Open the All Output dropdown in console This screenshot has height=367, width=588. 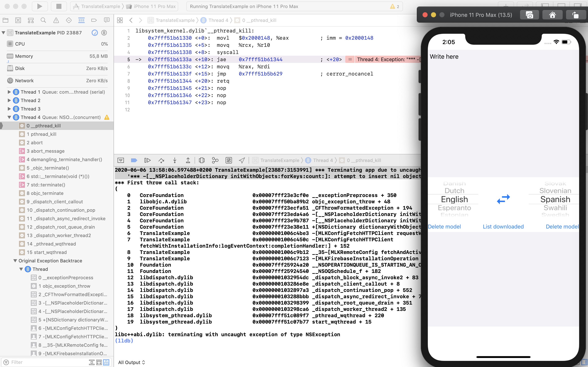pyautogui.click(x=131, y=362)
